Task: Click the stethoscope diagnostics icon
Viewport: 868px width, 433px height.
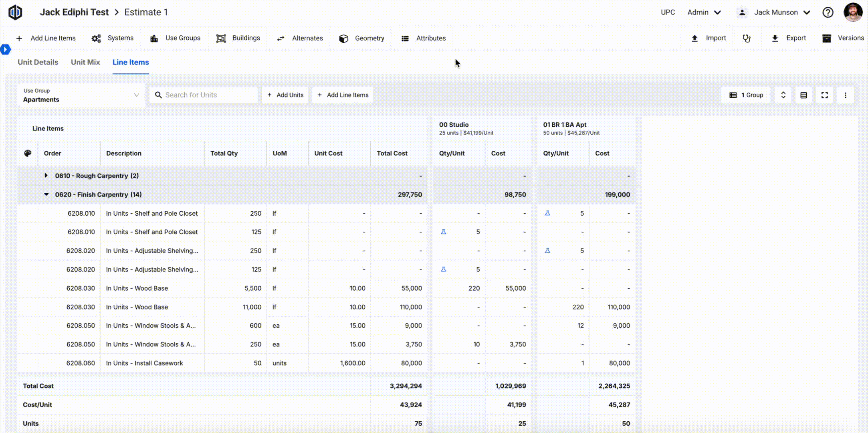Action: (x=746, y=38)
